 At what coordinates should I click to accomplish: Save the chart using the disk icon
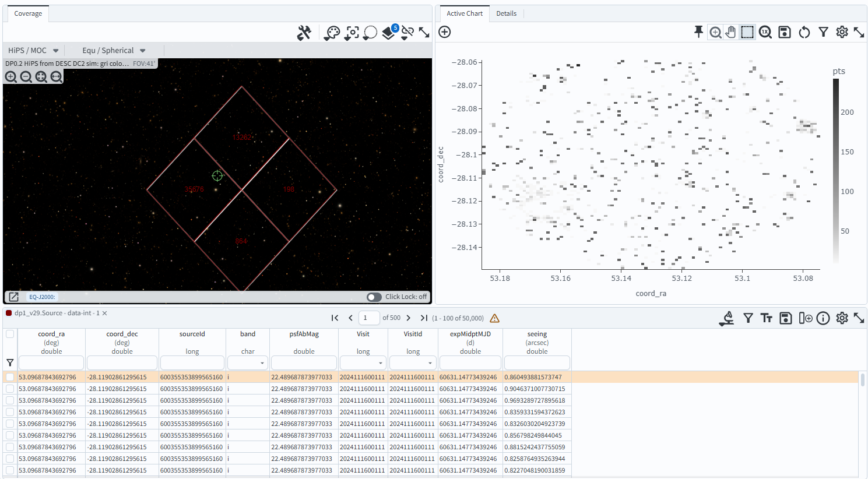point(785,32)
